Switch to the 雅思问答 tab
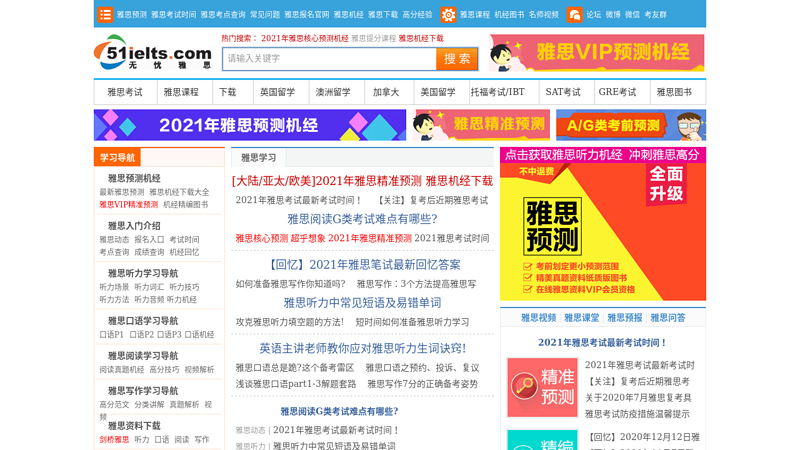The width and height of the screenshot is (800, 450). [668, 318]
